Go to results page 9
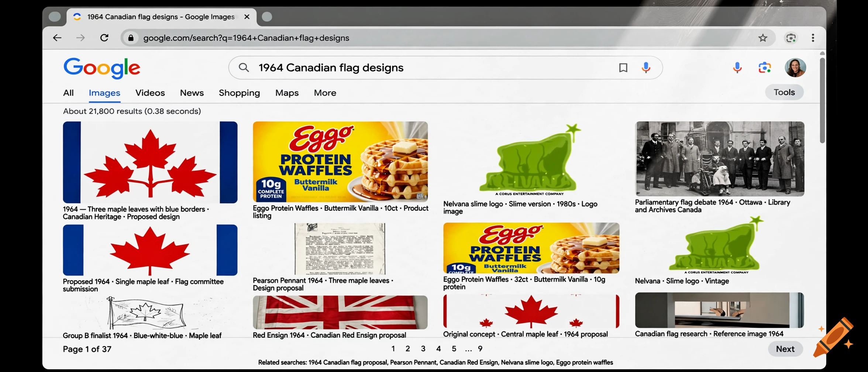The image size is (868, 372). pyautogui.click(x=480, y=348)
